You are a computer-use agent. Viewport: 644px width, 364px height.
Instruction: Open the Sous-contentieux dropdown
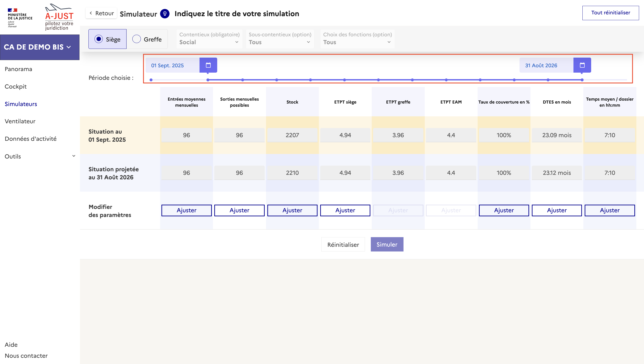279,39
